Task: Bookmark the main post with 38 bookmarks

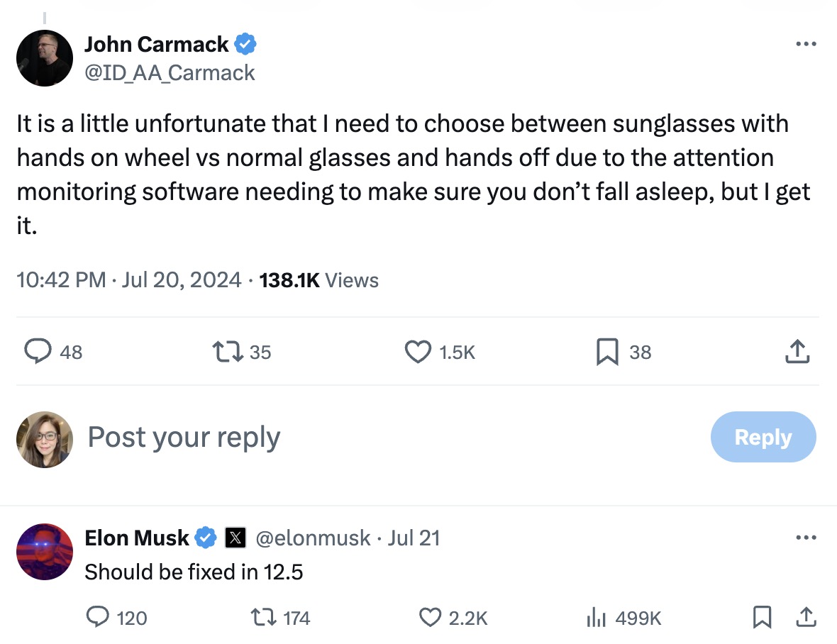Action: point(623,352)
